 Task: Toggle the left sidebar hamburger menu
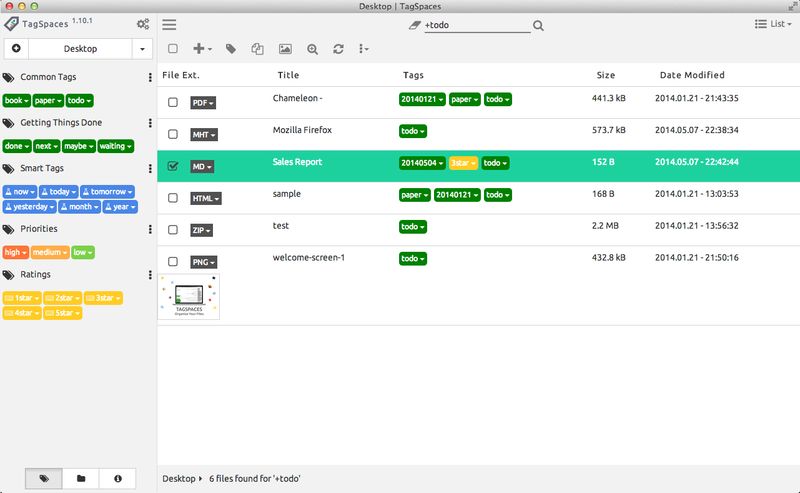coord(169,24)
